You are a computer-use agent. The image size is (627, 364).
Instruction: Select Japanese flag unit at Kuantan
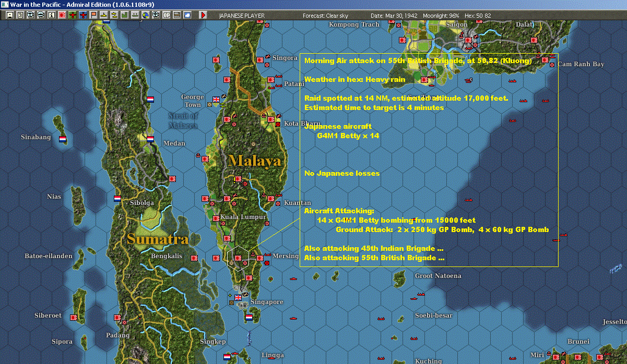click(271, 198)
